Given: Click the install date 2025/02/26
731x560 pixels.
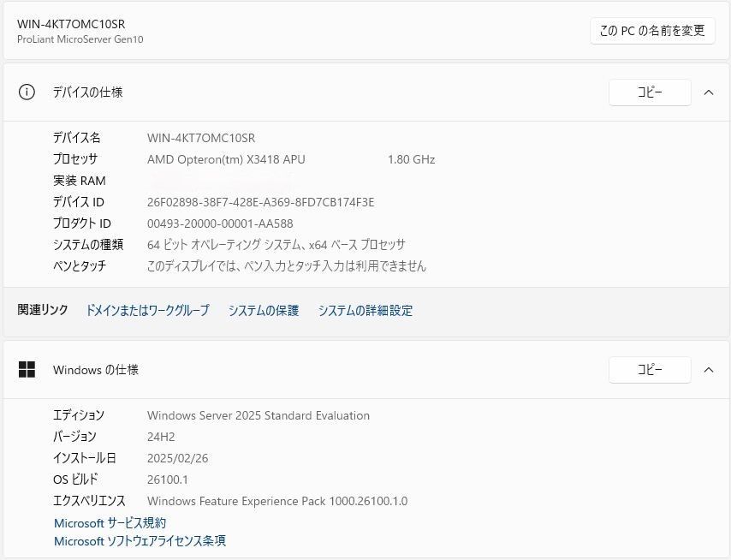Looking at the screenshot, I should pos(178,458).
